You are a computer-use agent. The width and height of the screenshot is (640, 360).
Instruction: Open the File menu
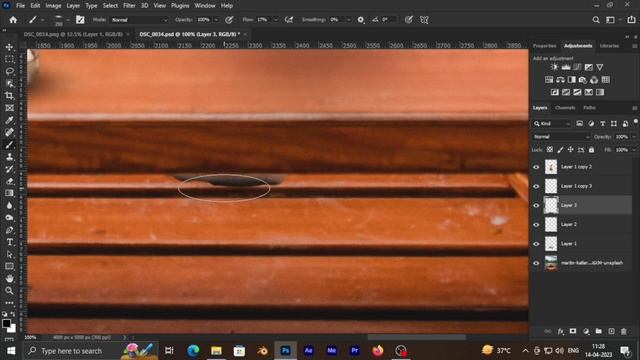pyautogui.click(x=20, y=6)
